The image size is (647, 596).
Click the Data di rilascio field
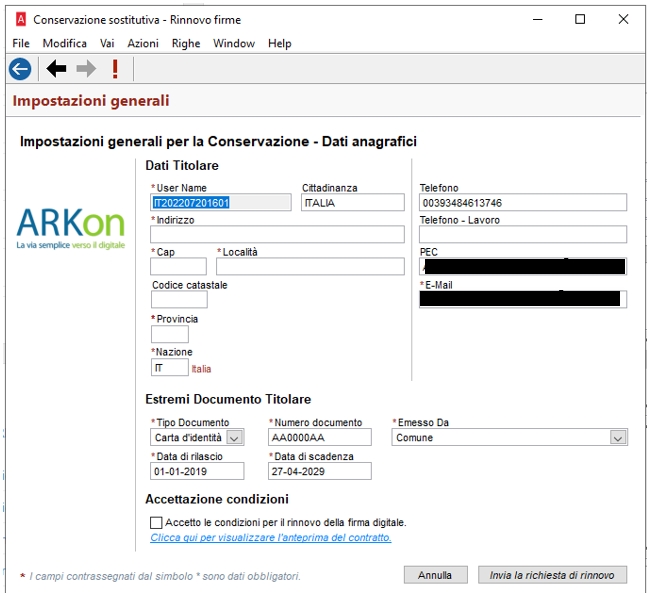[x=197, y=471]
